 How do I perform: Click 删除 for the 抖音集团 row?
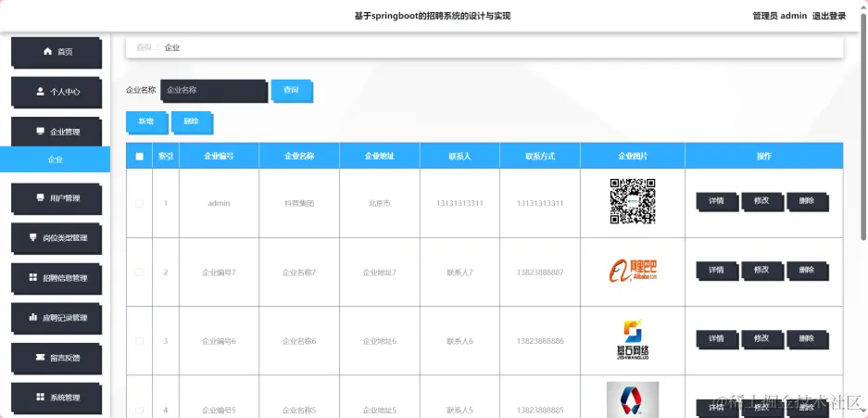click(807, 202)
